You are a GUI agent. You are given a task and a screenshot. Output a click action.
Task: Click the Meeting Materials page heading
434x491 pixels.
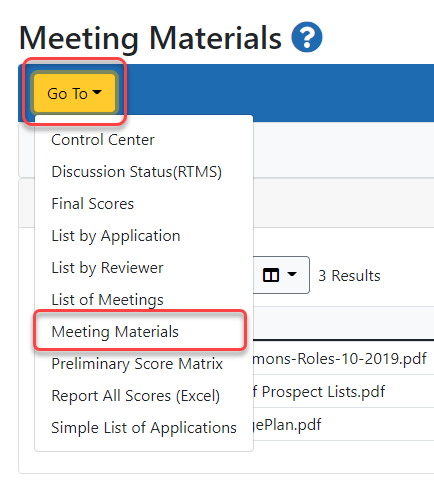click(150, 38)
